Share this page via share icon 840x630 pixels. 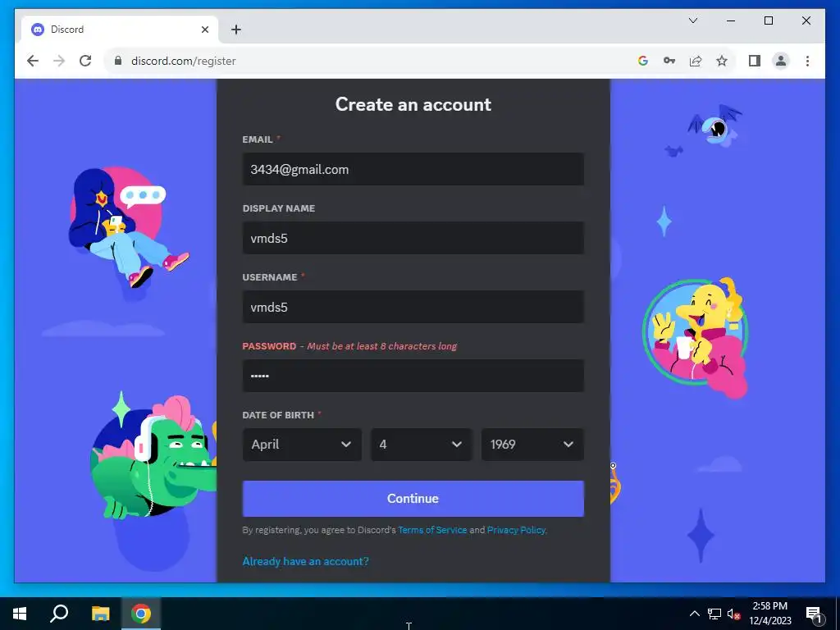696,61
